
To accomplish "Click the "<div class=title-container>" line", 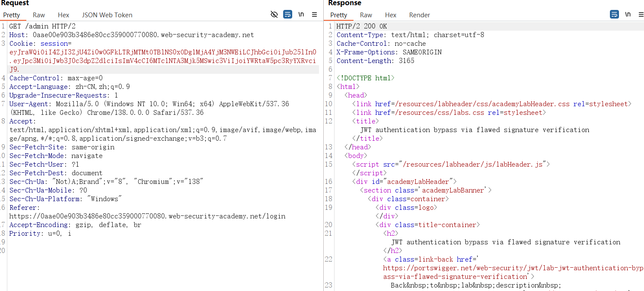I will coord(428,225).
